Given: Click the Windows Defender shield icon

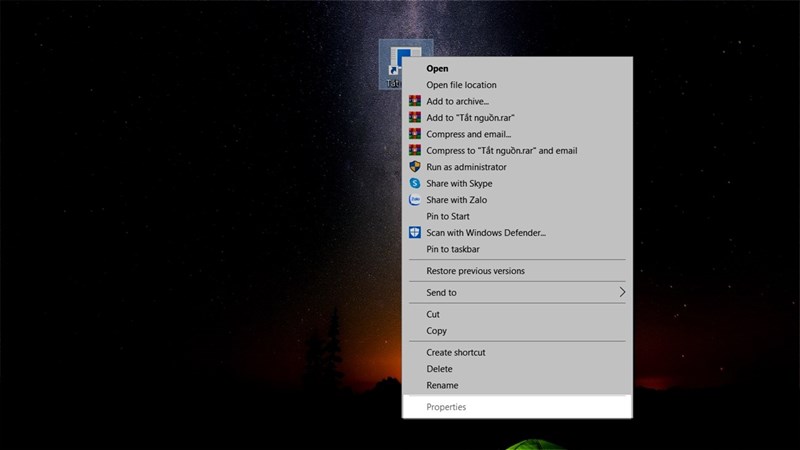Looking at the screenshot, I should click(415, 233).
